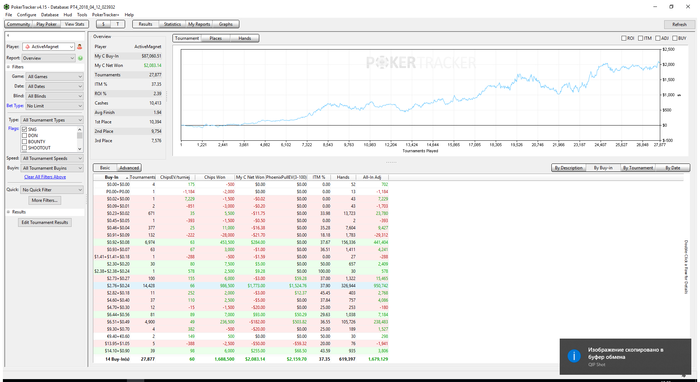Open the Type dropdown showing All Tournament Types
The image size is (700, 382).
52,120
